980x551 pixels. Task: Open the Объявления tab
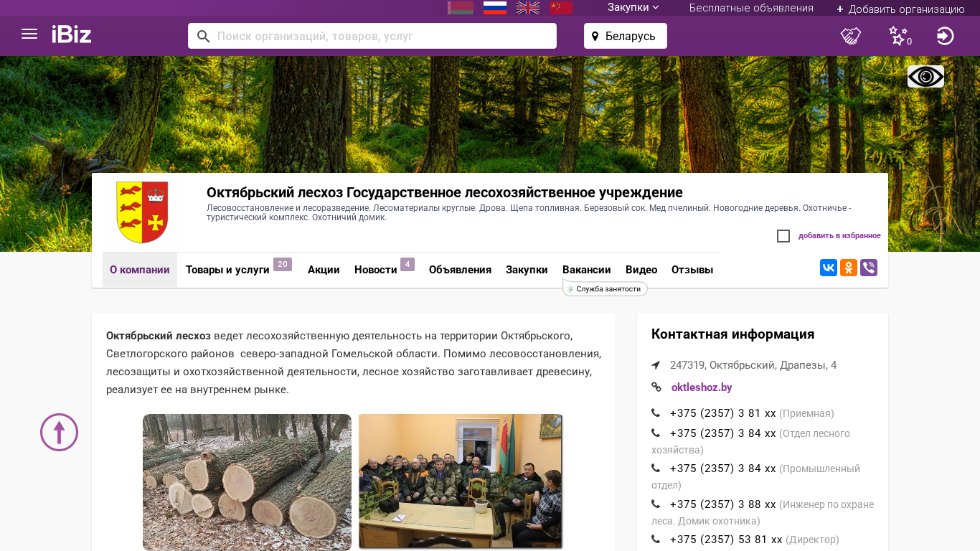(460, 270)
